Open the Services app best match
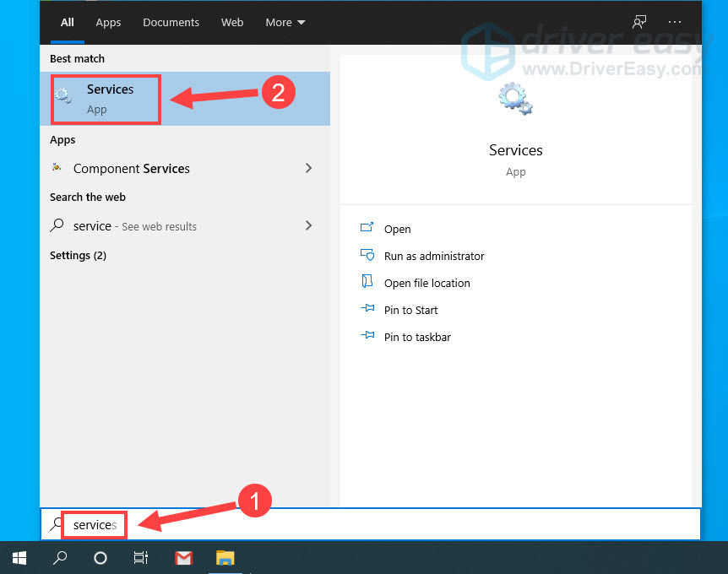728x574 pixels. click(110, 99)
